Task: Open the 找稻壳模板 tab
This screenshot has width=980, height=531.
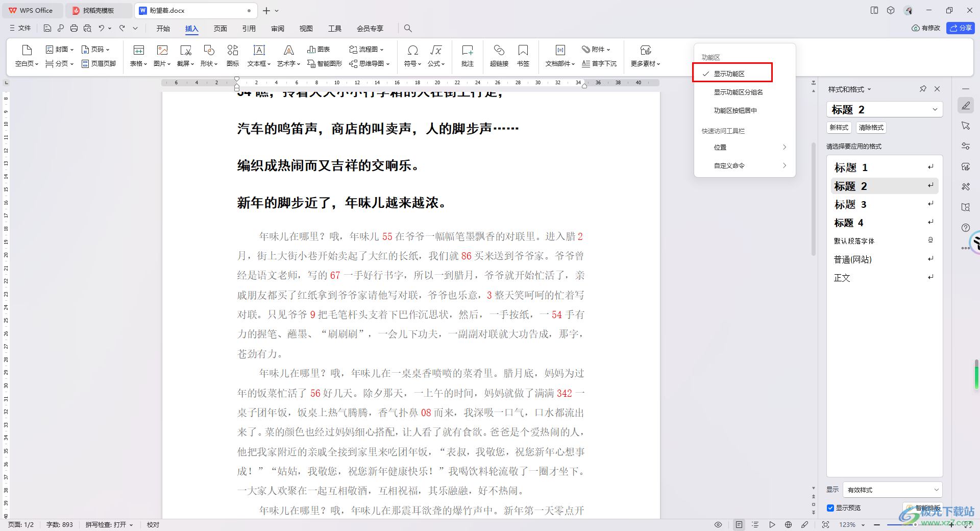Action: click(98, 10)
